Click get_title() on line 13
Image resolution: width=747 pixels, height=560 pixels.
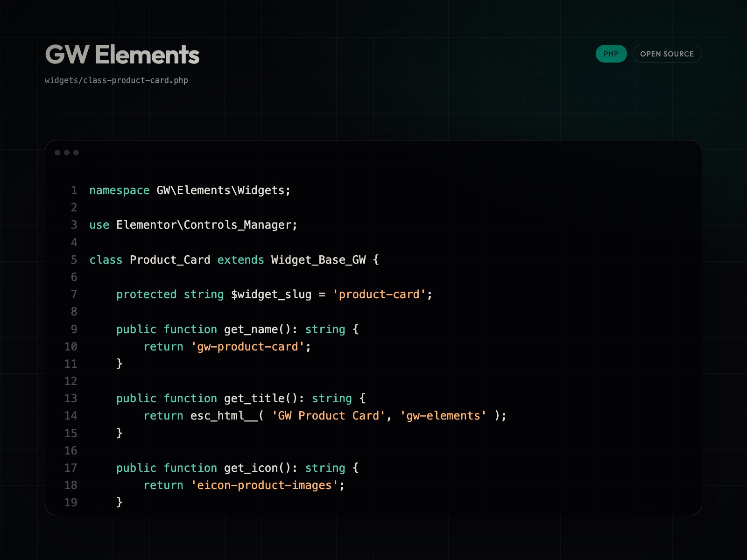(261, 399)
